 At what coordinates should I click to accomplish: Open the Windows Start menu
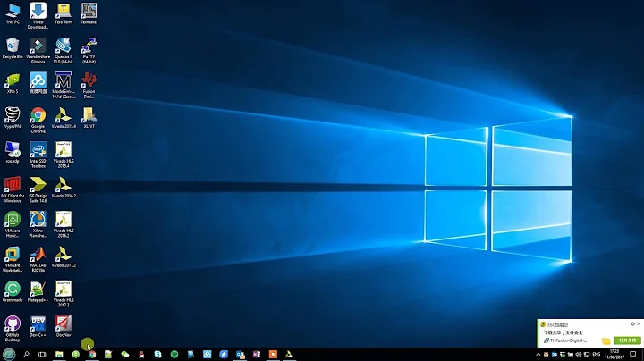[9, 355]
